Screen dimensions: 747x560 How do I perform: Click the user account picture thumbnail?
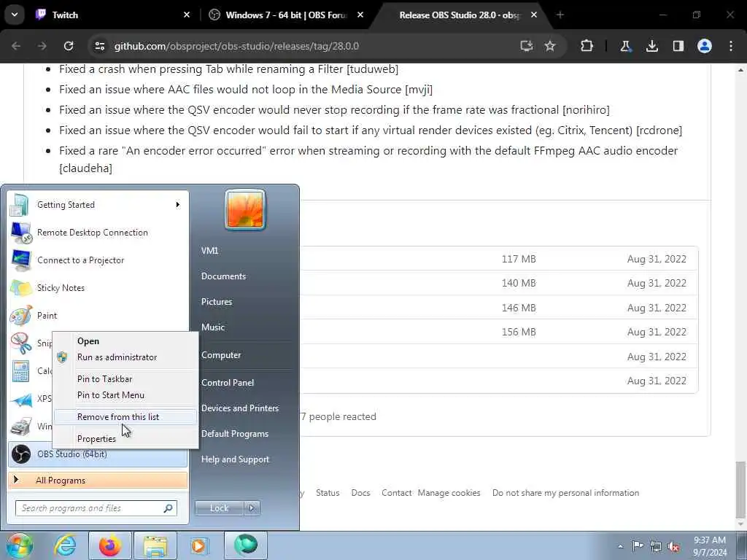245,209
